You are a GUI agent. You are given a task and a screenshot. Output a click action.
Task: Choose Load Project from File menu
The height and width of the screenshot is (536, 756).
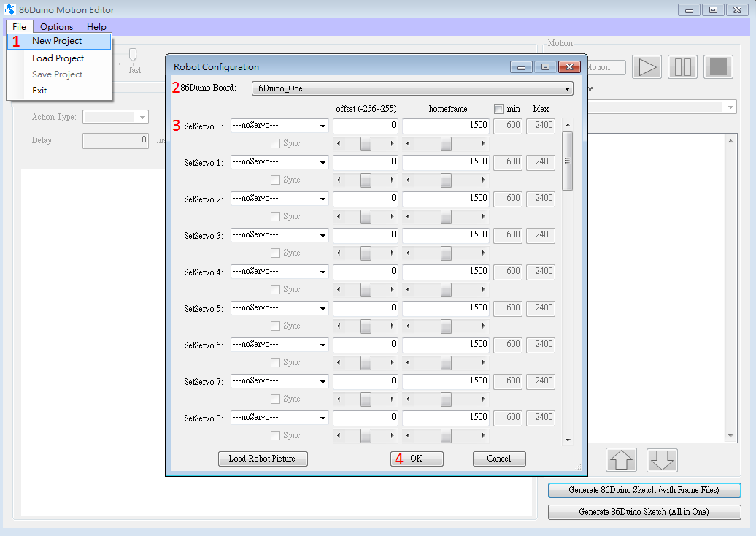tap(59, 58)
